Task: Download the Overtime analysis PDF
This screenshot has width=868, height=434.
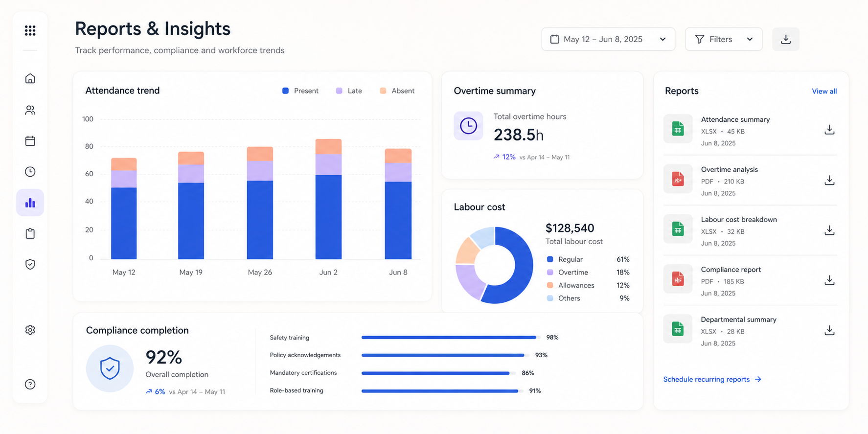Action: (x=829, y=180)
